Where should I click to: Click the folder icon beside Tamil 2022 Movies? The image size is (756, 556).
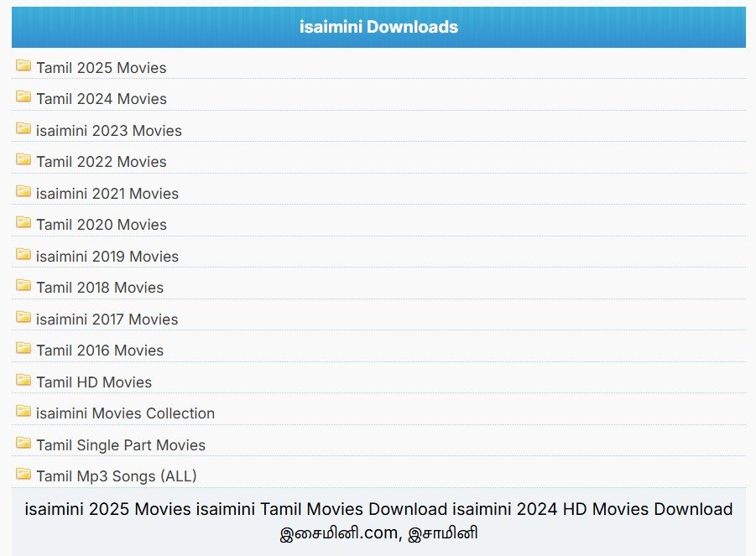[x=23, y=159]
